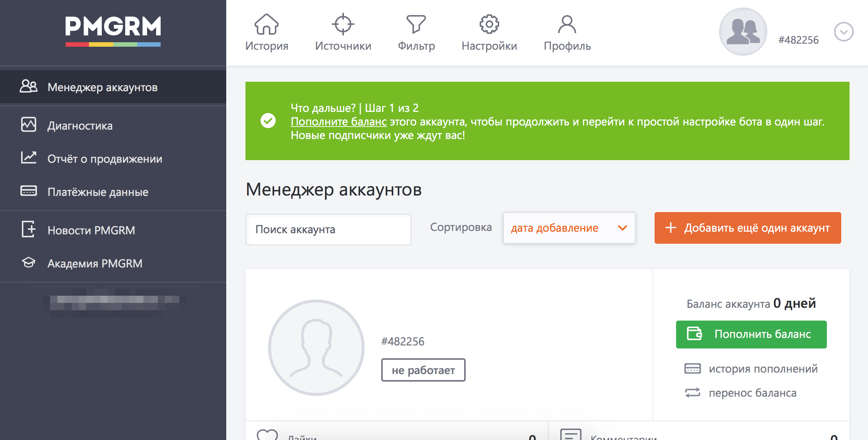Click the Источники crosshair icon
Screen dimensions: 868x440
(343, 24)
